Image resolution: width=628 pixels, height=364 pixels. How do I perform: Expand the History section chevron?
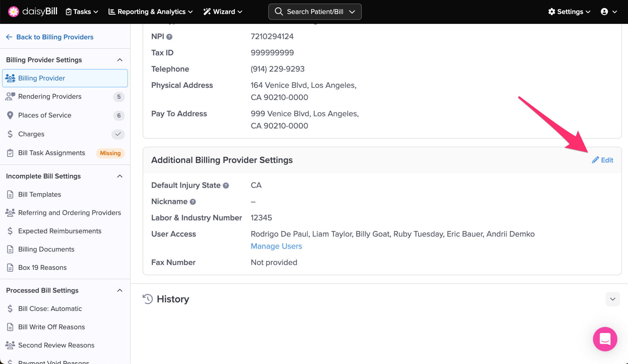(612, 299)
